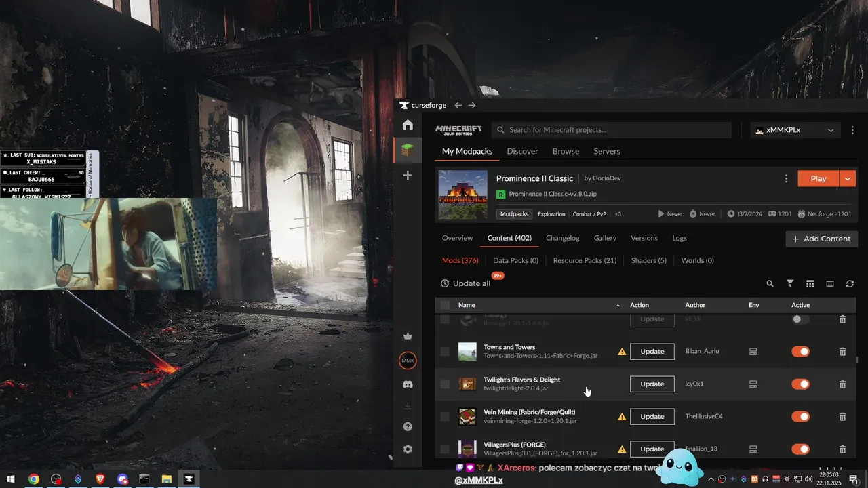Go forward with the CurseForge forward arrow
The height and width of the screenshot is (488, 868).
(x=472, y=105)
